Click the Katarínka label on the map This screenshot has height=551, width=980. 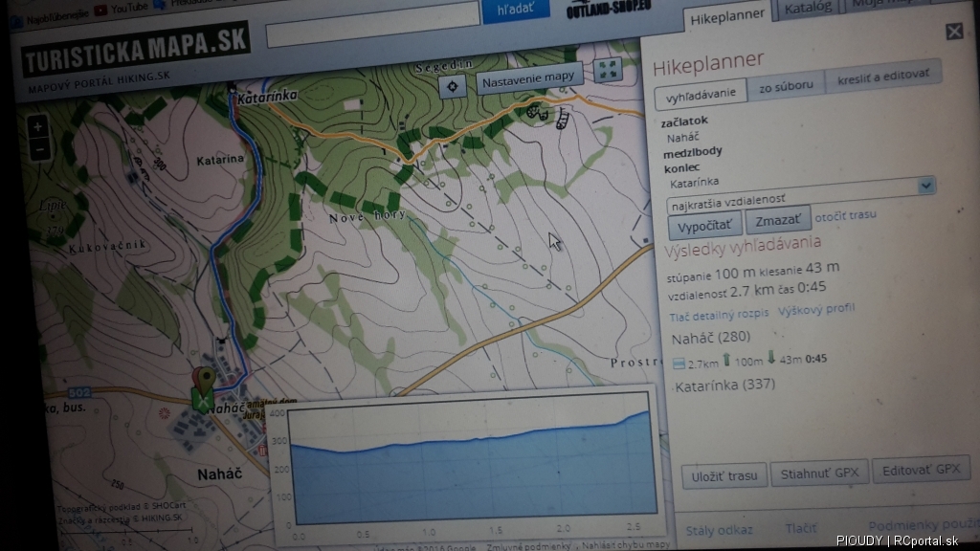pos(268,97)
